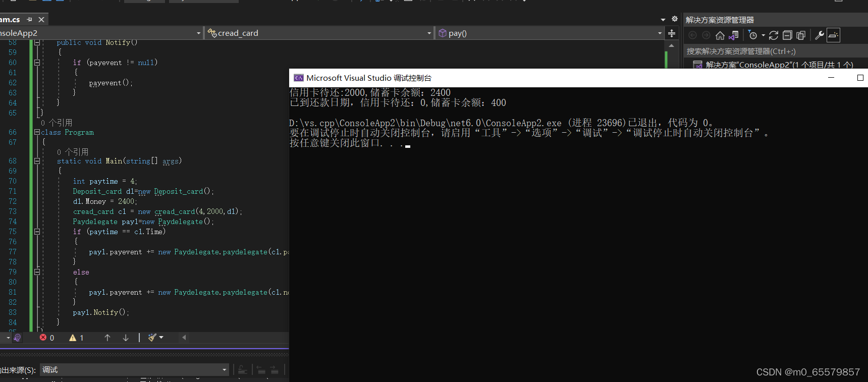Viewport: 868px width, 382px height.
Task: Toggle the preview selected items button
Action: coord(833,35)
